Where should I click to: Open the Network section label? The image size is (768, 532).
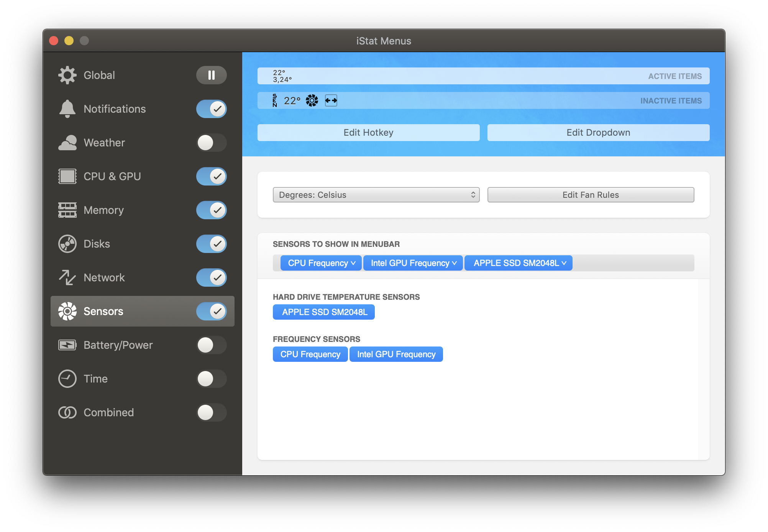tap(104, 277)
